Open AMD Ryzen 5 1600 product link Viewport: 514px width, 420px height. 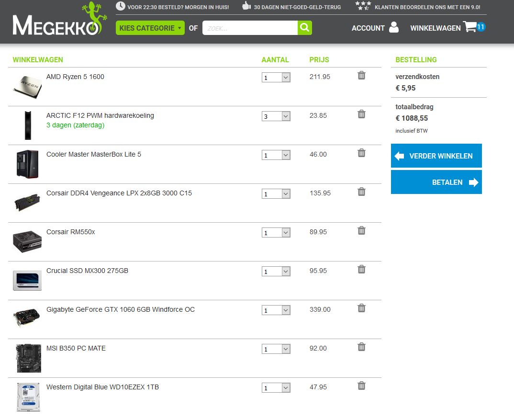(75, 77)
